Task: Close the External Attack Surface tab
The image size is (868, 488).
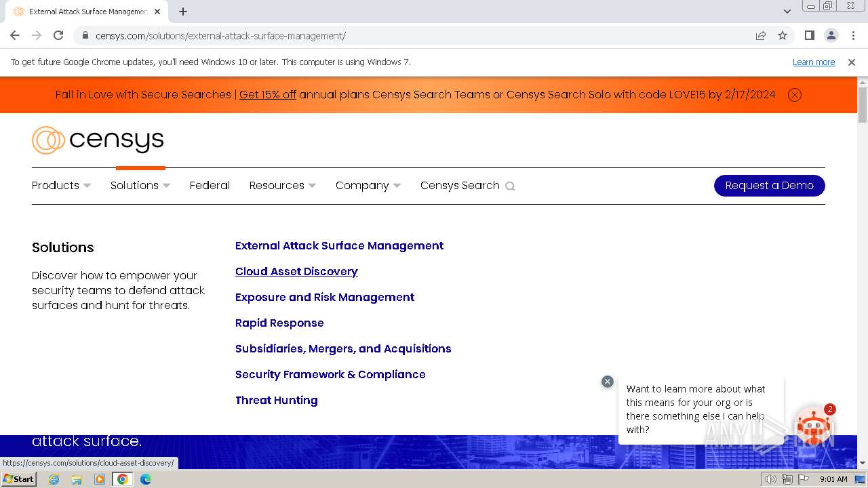Action: pos(157,12)
